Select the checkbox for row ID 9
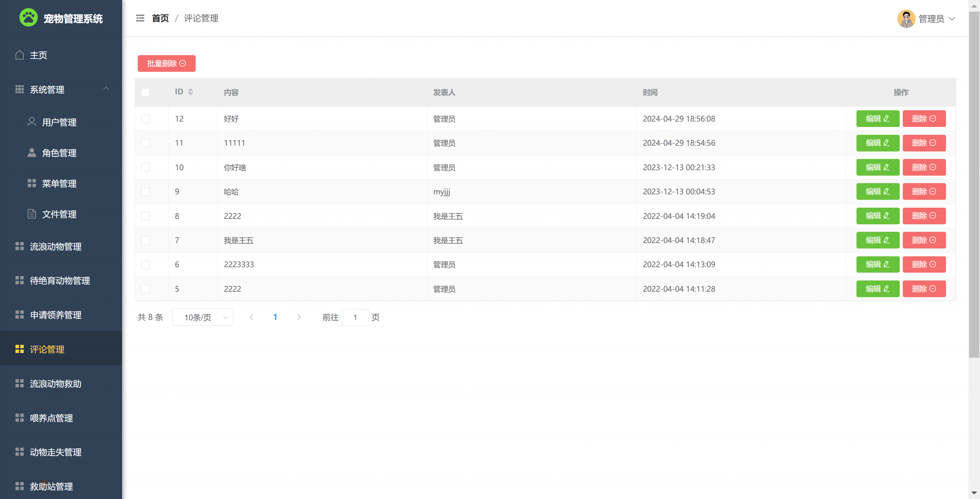The width and height of the screenshot is (980, 499). pos(145,191)
